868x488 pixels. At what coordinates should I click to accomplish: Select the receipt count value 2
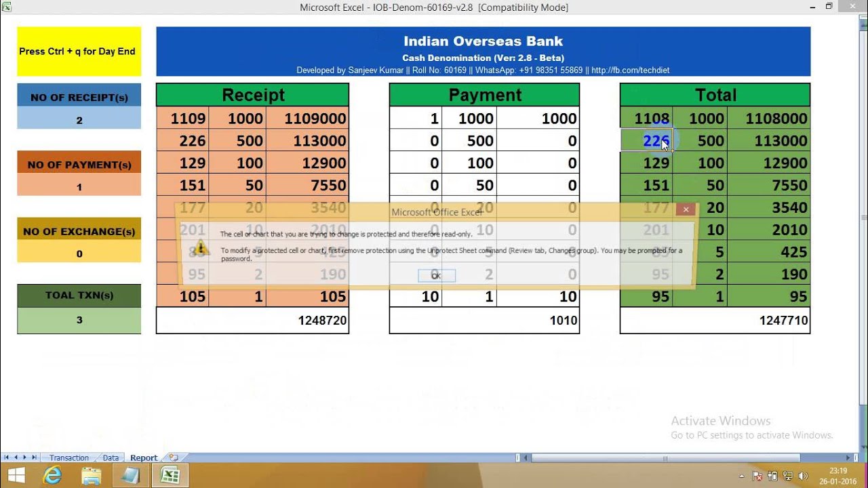(79, 118)
